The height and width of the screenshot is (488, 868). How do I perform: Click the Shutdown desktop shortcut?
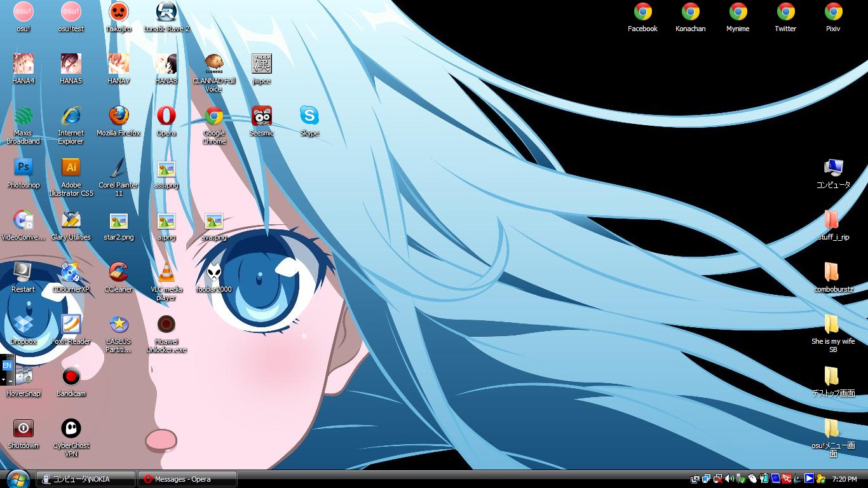[24, 434]
